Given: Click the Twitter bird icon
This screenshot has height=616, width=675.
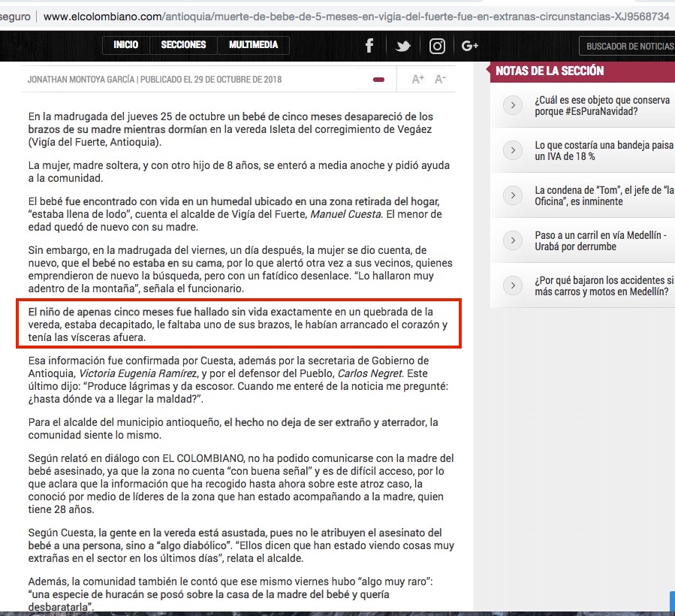Looking at the screenshot, I should pyautogui.click(x=403, y=46).
